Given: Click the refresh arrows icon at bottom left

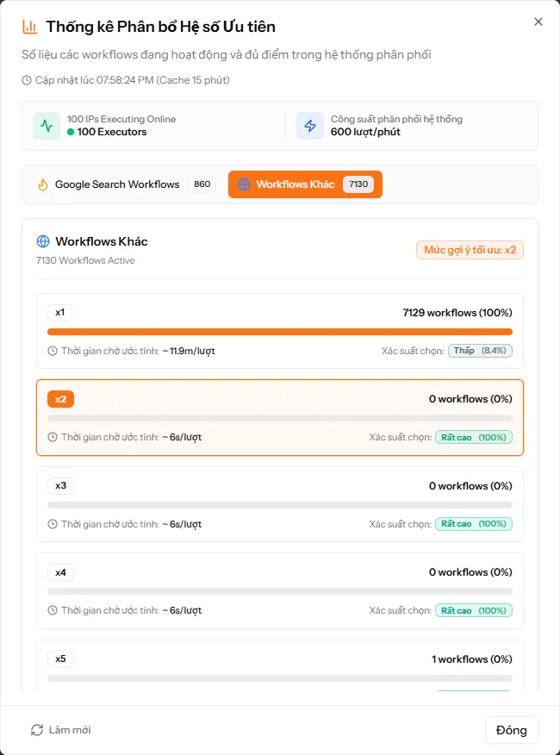Looking at the screenshot, I should 37,730.
